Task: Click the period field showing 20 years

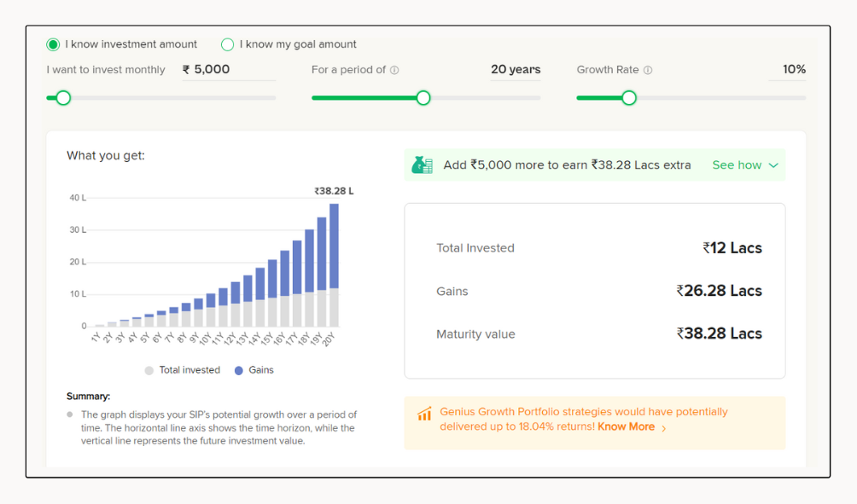Action: 516,70
